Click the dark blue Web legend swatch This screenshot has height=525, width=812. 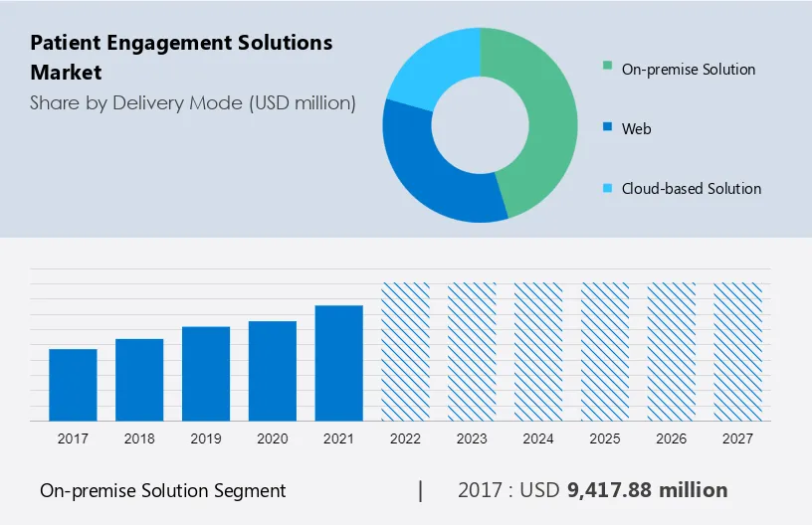[x=607, y=126]
